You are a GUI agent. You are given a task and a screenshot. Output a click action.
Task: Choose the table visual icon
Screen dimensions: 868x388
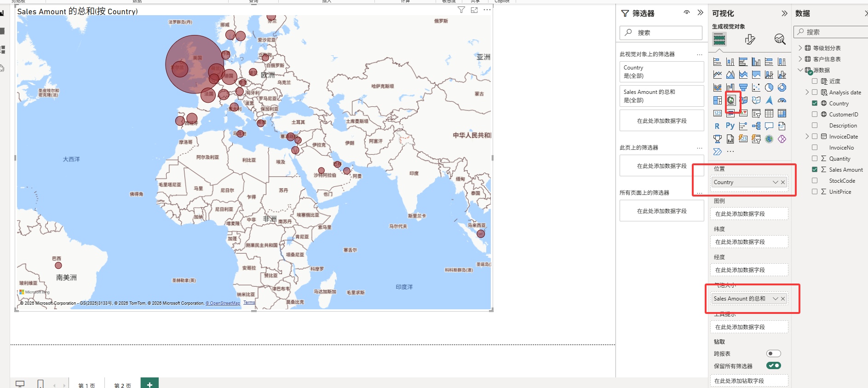click(769, 113)
